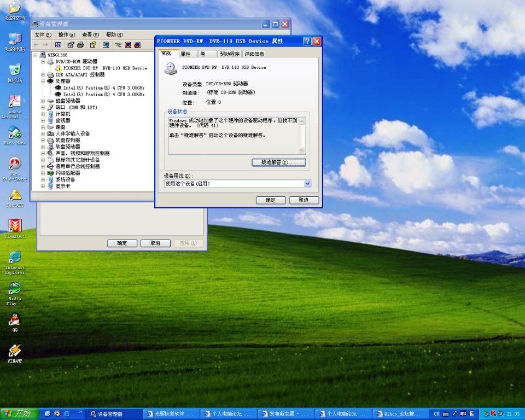Open 回收站 recycle bin desktop icon
This screenshot has height=420, width=525.
click(x=15, y=73)
